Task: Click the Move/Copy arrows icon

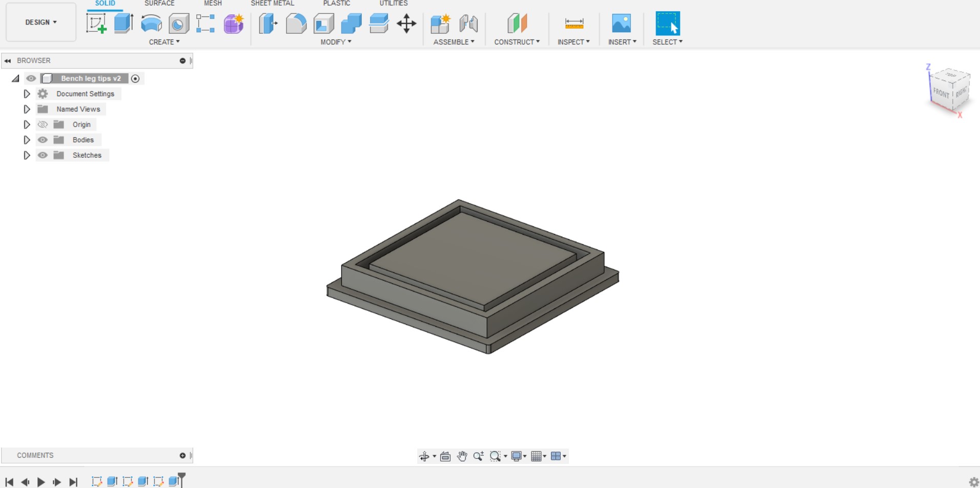Action: tap(406, 24)
